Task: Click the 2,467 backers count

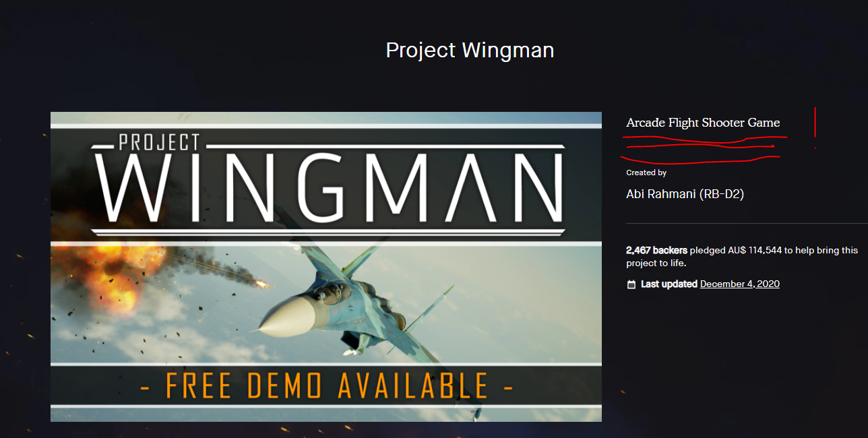Action: (656, 250)
